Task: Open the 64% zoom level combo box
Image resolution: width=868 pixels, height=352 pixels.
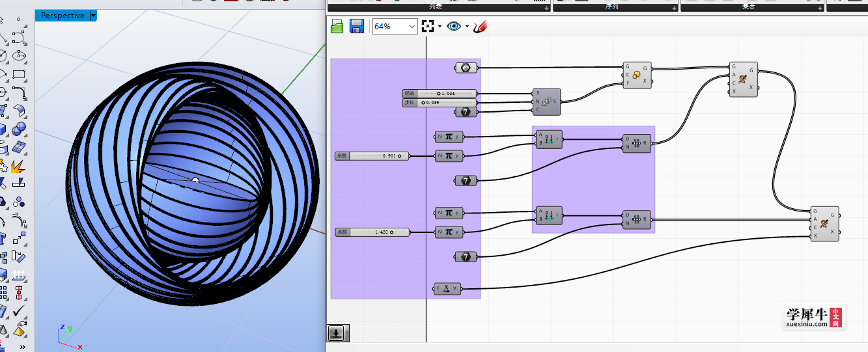Action: pyautogui.click(x=395, y=26)
